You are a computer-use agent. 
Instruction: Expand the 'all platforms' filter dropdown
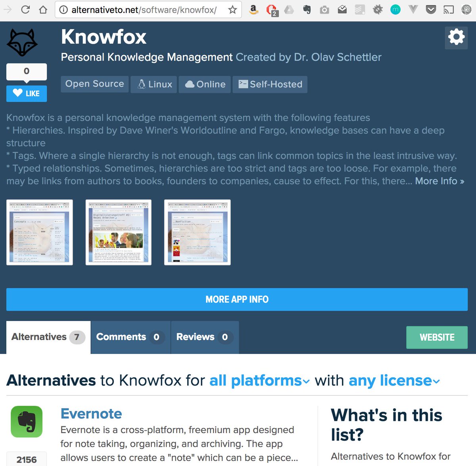(x=259, y=380)
